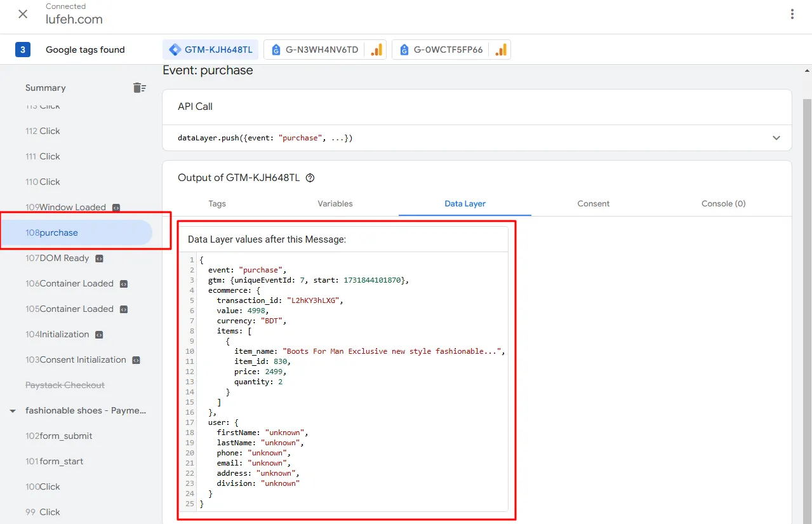812x524 pixels.
Task: Clear the event list with trash icon
Action: tap(139, 88)
